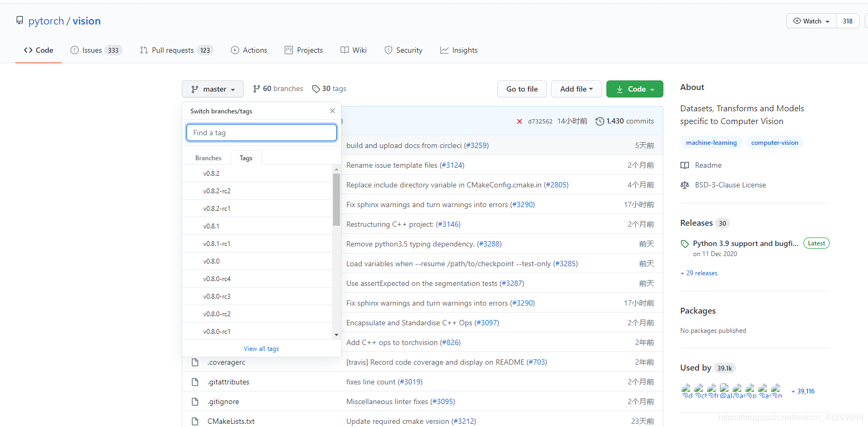The height and width of the screenshot is (427, 868).
Task: Select tag v0.8.2
Action: tap(257, 174)
